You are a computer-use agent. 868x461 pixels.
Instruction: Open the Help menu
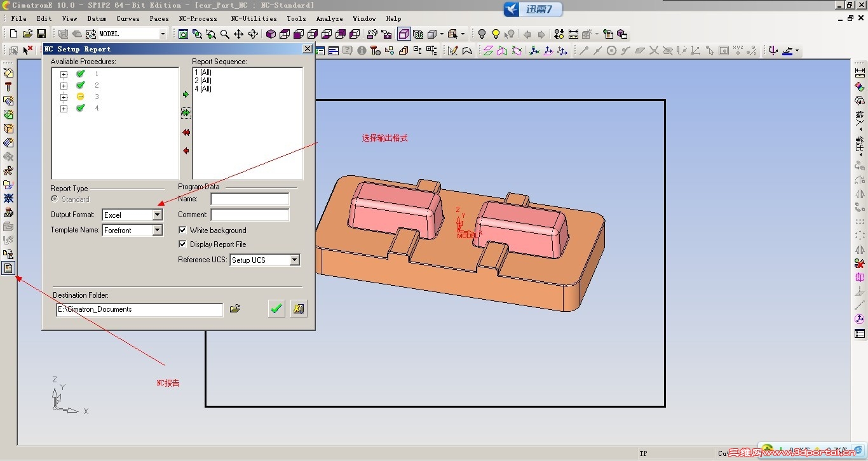(x=393, y=18)
